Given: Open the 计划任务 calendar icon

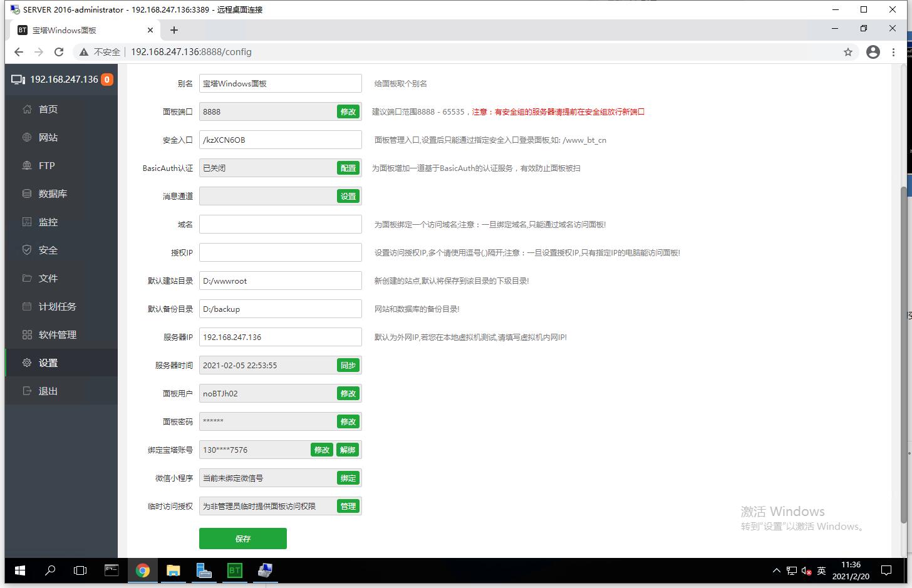Looking at the screenshot, I should point(27,306).
